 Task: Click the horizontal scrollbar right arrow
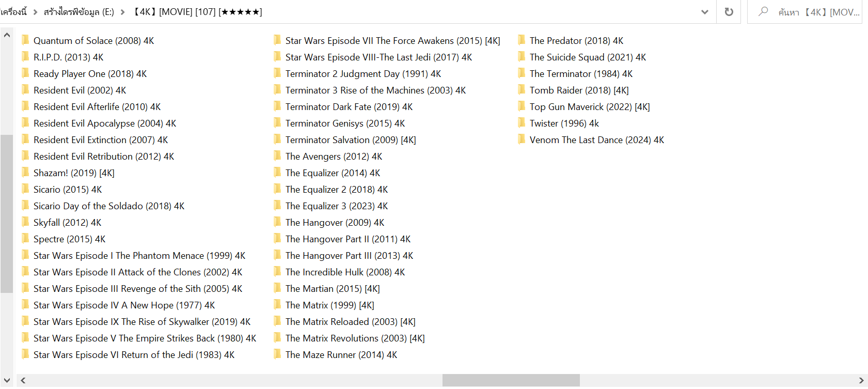tap(861, 381)
